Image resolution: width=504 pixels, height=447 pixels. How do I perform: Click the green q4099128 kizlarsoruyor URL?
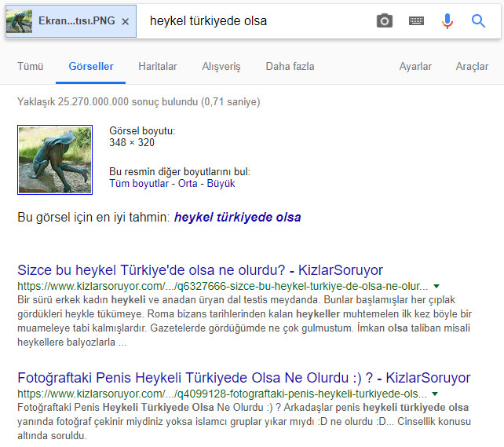[222, 394]
